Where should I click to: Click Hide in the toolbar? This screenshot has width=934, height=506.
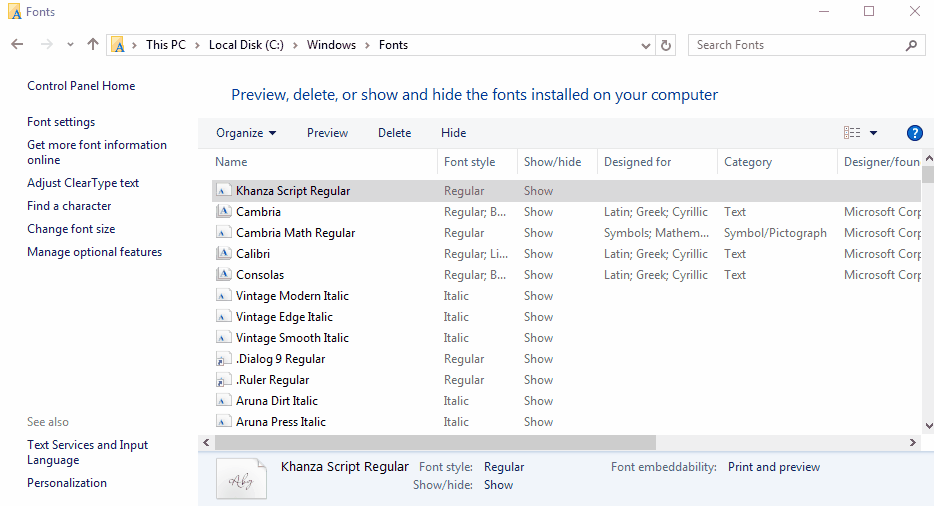tap(453, 133)
